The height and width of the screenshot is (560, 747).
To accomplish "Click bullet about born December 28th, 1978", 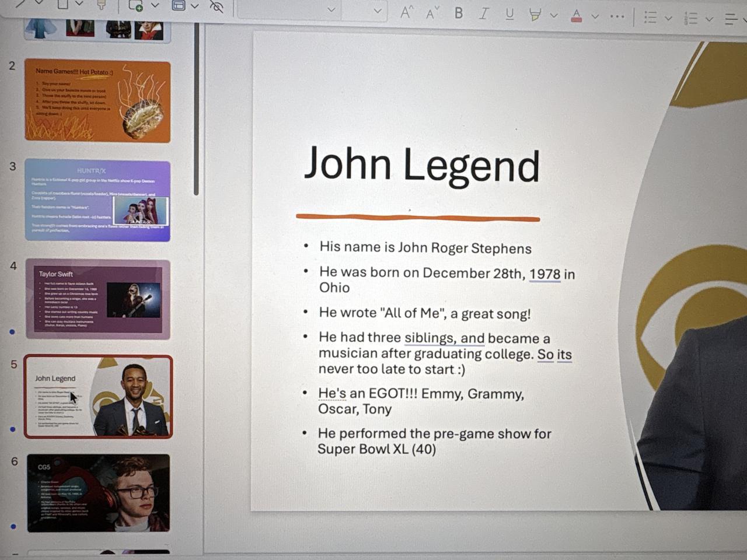I will 447,280.
